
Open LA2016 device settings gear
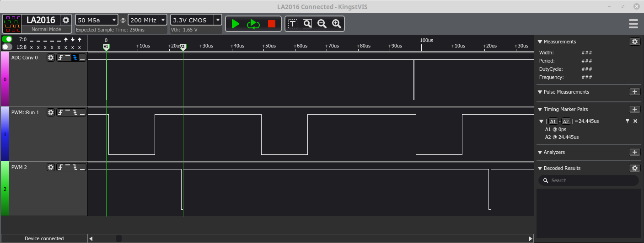coord(66,20)
